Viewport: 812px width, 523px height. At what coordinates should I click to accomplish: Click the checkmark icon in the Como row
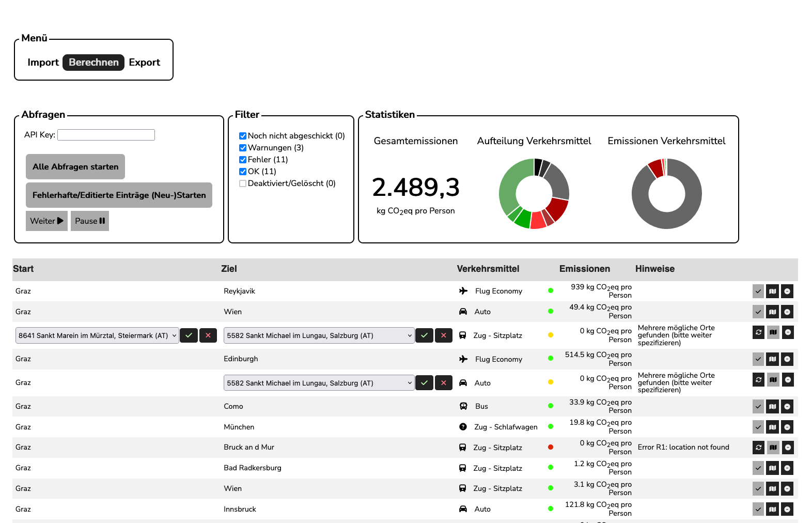pos(758,407)
